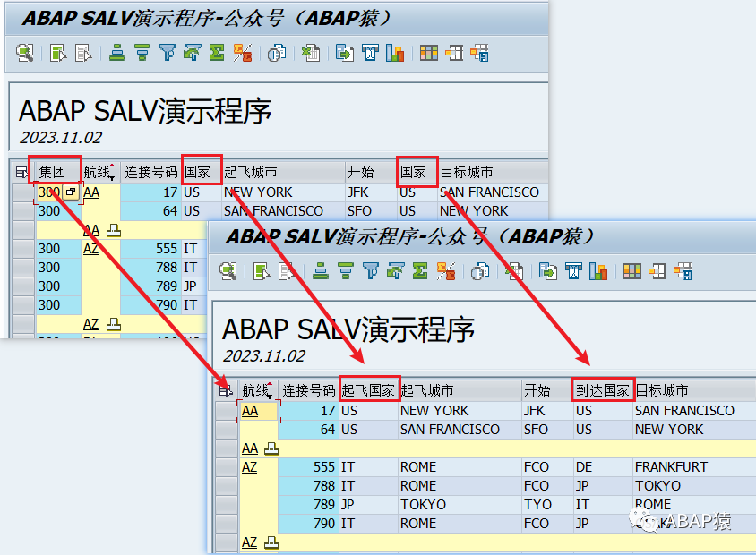Click Deselect All icon in back window toolbar
The width and height of the screenshot is (756, 555).
(x=83, y=53)
